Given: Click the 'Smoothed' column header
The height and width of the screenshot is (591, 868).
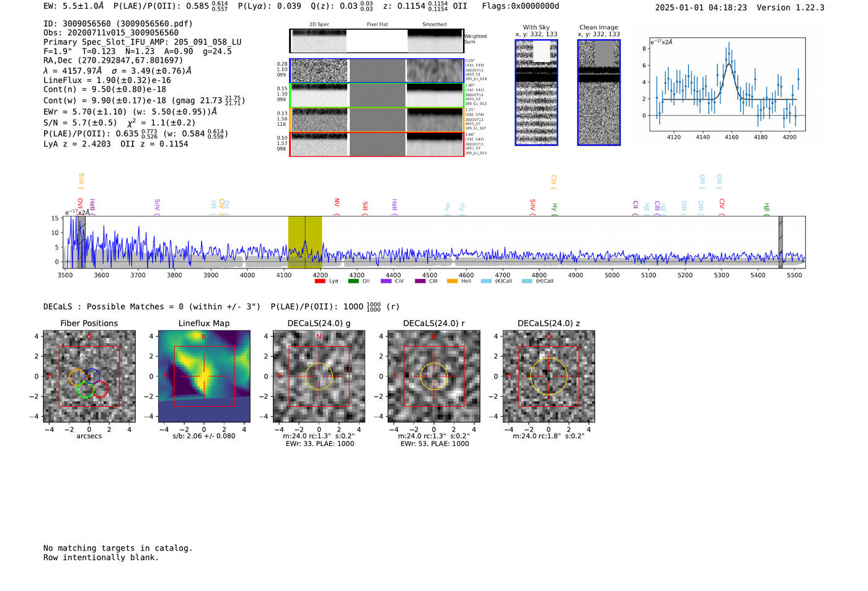Looking at the screenshot, I should [435, 25].
